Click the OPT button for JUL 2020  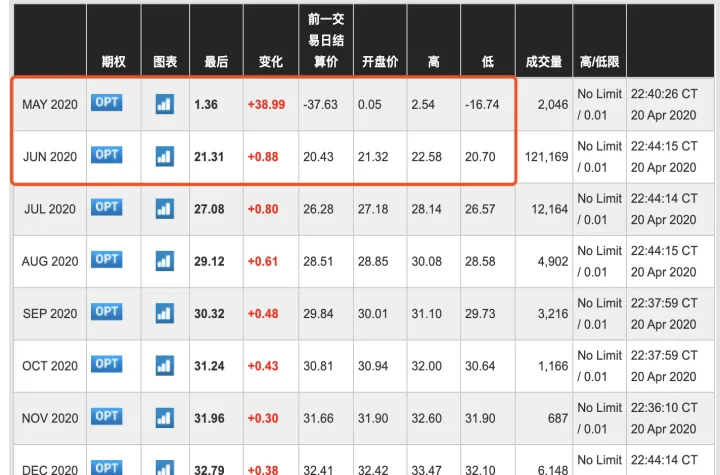tap(107, 207)
